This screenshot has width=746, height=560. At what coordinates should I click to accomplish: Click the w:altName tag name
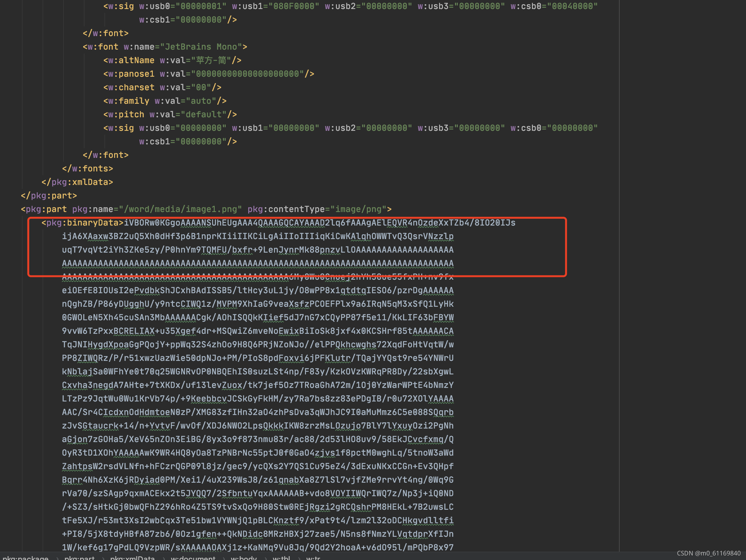131,60
